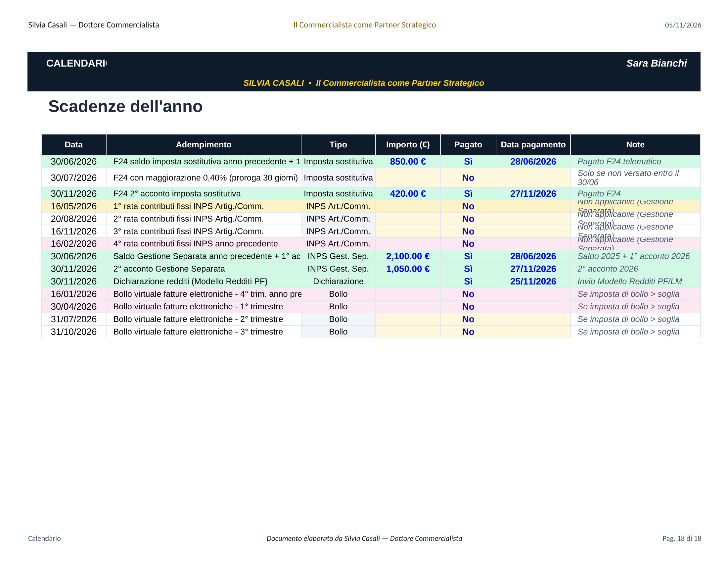Click the footer label 'Calendario'
The width and height of the screenshot is (728, 563).
click(44, 538)
